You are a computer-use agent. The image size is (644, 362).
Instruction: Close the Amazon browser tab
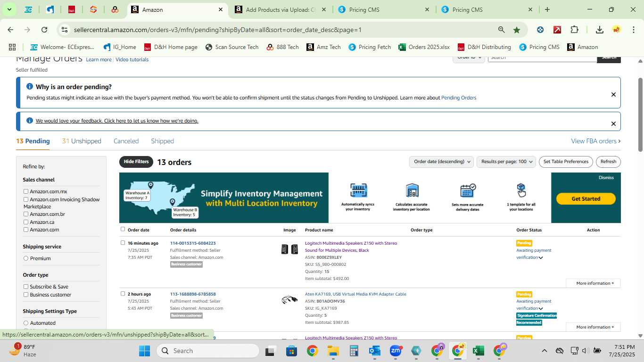[221, 9]
